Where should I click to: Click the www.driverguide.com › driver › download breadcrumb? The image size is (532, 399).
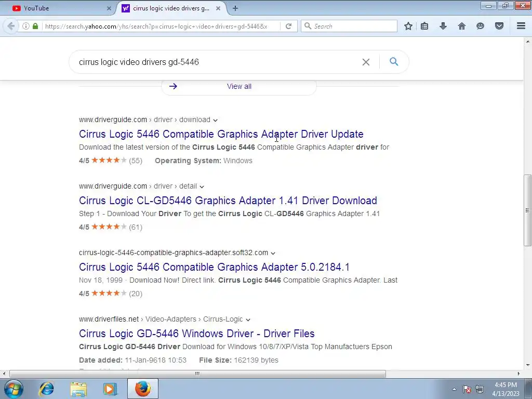click(144, 120)
